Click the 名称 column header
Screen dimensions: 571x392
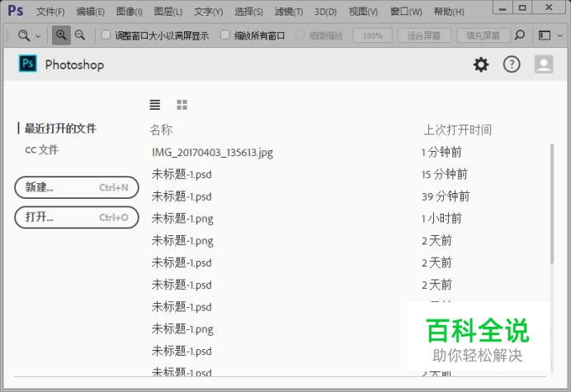tap(161, 130)
